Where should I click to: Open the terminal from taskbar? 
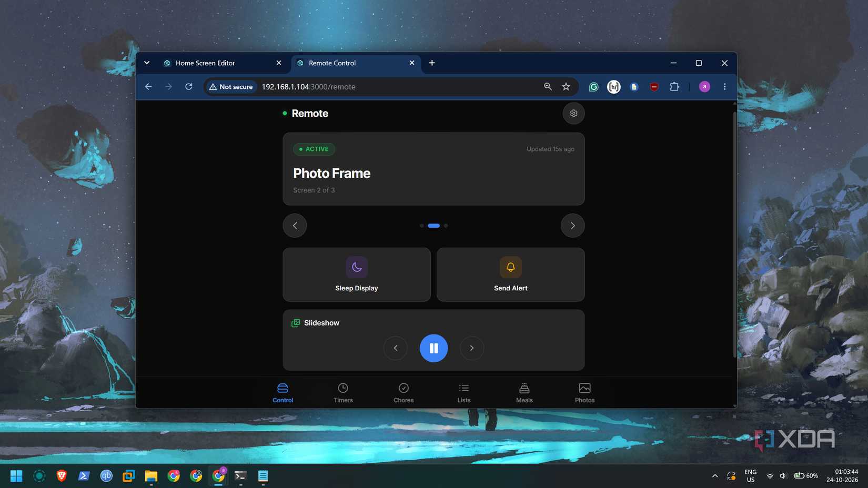tap(240, 476)
